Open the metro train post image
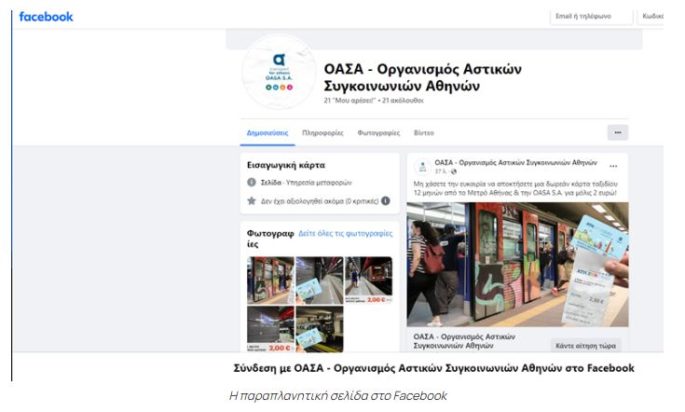 point(517,264)
